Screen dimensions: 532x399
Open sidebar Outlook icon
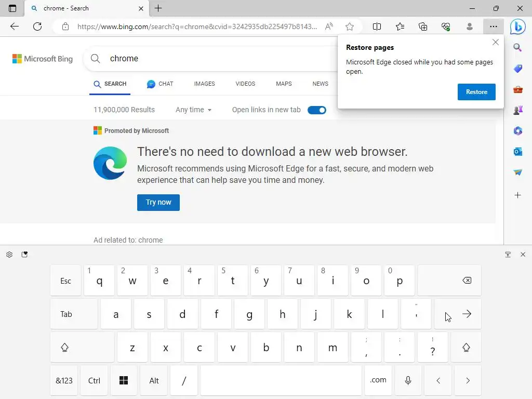coord(517,152)
